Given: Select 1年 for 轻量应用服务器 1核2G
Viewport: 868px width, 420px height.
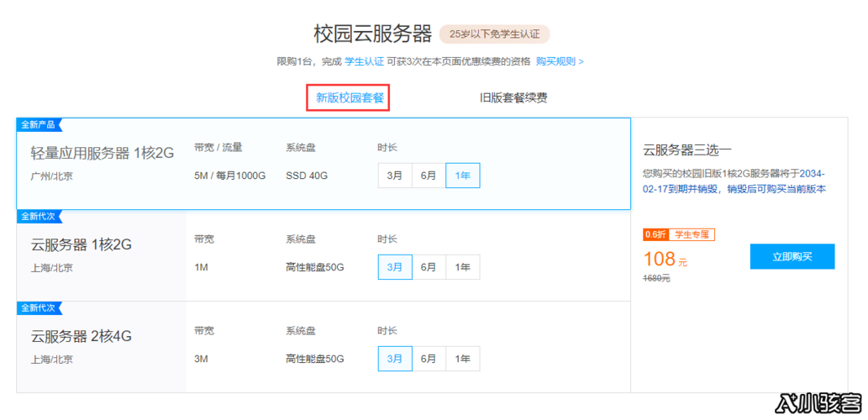Looking at the screenshot, I should (463, 176).
